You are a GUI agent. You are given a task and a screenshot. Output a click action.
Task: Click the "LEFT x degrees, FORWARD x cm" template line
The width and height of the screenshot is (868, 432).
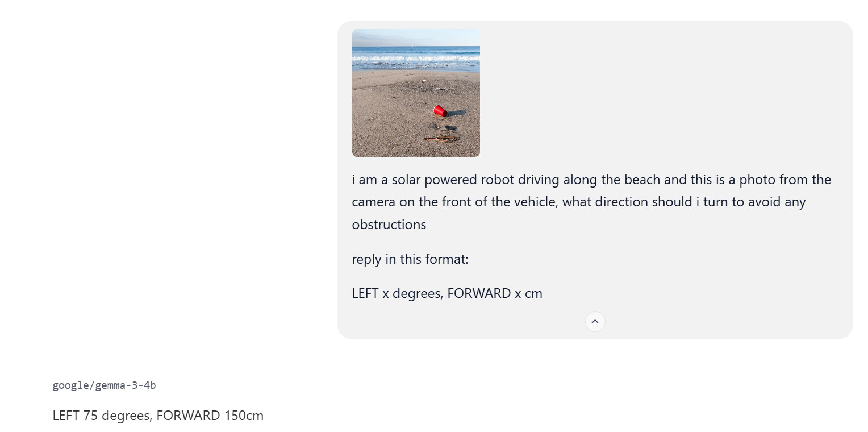point(447,293)
